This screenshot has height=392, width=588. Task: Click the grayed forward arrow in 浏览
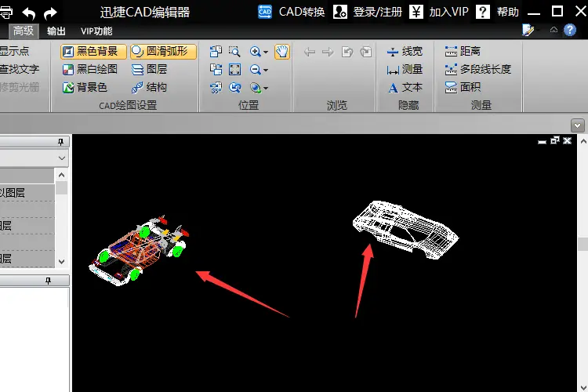328,52
